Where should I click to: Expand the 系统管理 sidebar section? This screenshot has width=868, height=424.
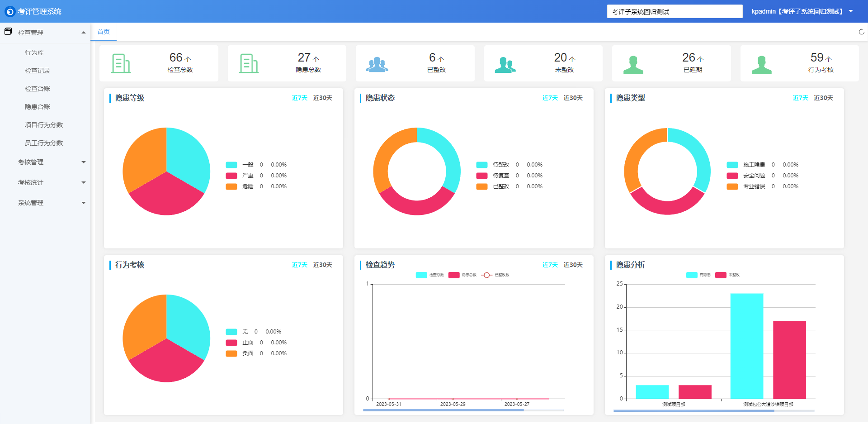coord(84,203)
